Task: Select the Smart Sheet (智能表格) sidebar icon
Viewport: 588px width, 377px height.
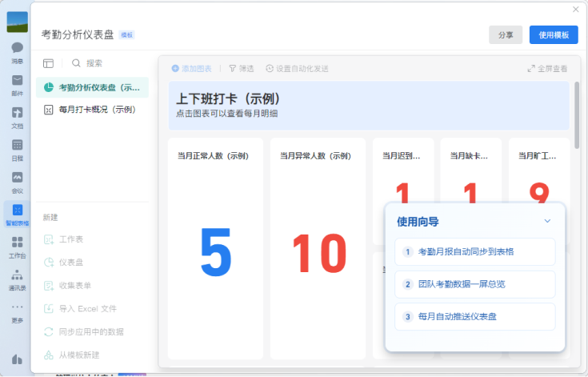Action: 18,215
